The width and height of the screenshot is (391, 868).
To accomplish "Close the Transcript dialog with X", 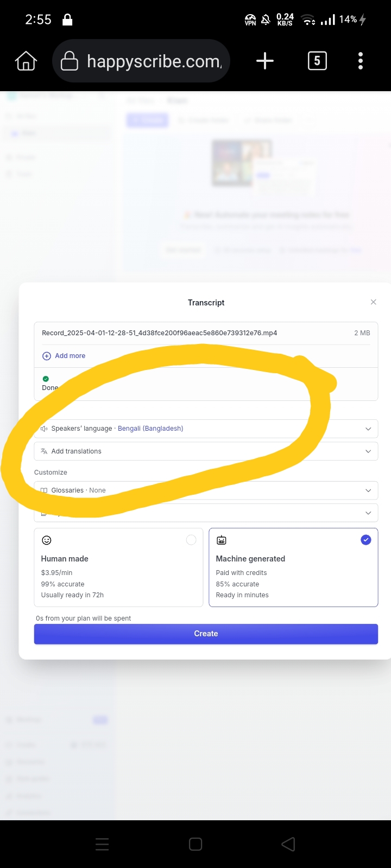I will tap(373, 302).
